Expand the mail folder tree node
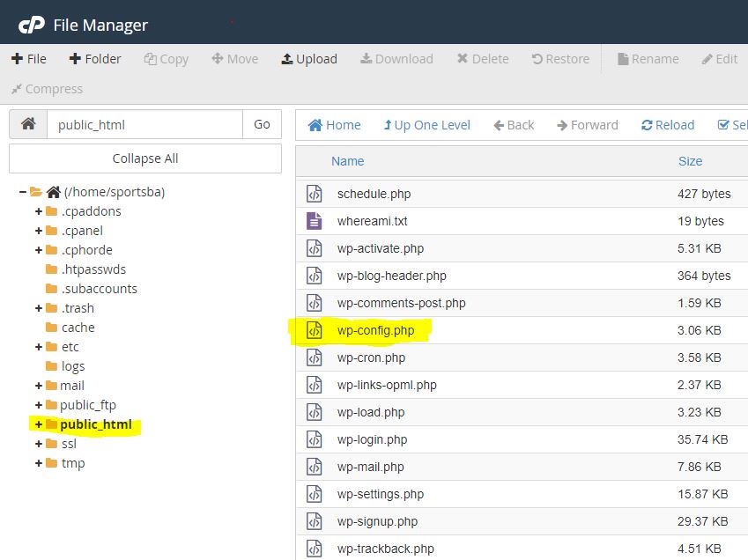The image size is (748, 560). pos(39,386)
